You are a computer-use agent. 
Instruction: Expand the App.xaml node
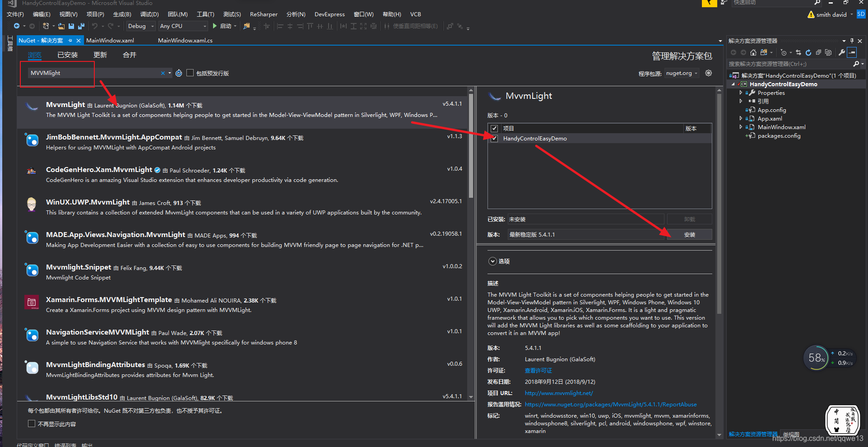click(741, 118)
